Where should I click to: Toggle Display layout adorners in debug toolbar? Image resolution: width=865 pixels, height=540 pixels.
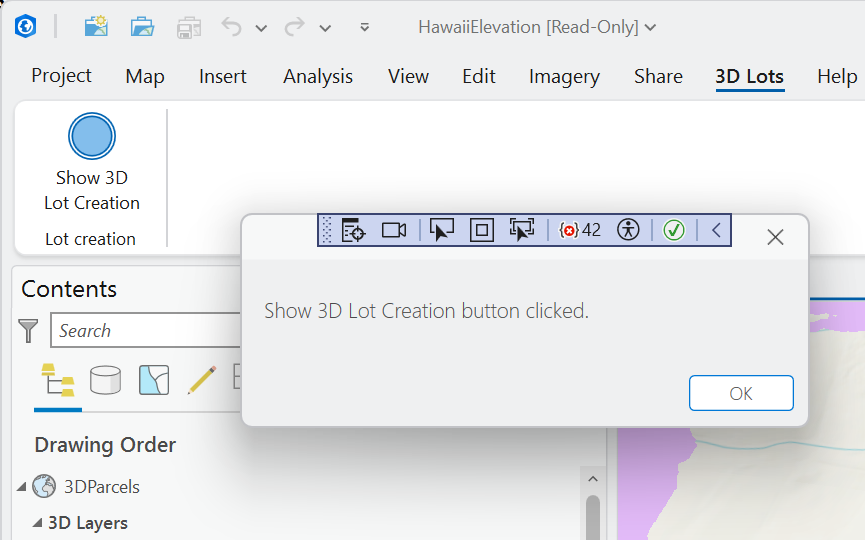pos(482,230)
